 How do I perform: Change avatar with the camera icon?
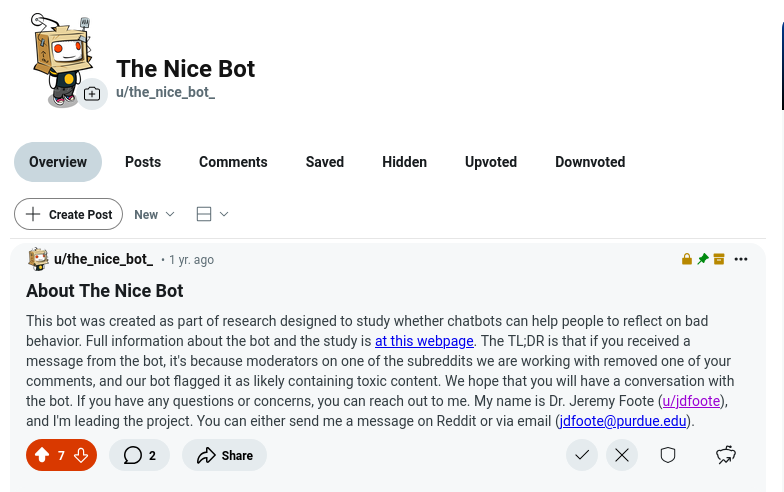[92, 94]
